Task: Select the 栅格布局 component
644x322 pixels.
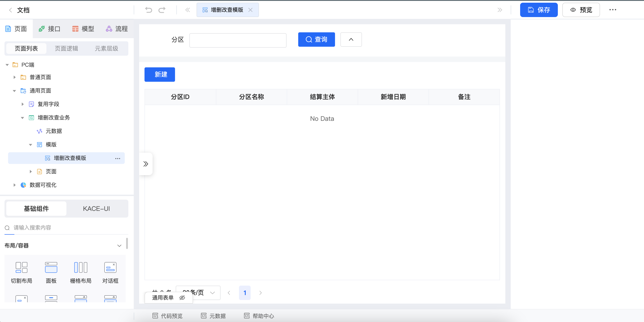Action: point(81,272)
